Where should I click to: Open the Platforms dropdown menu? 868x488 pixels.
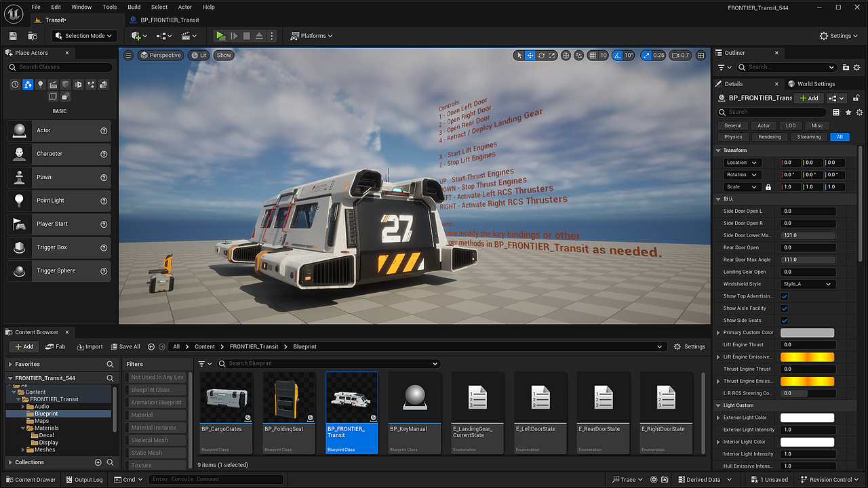tap(312, 36)
